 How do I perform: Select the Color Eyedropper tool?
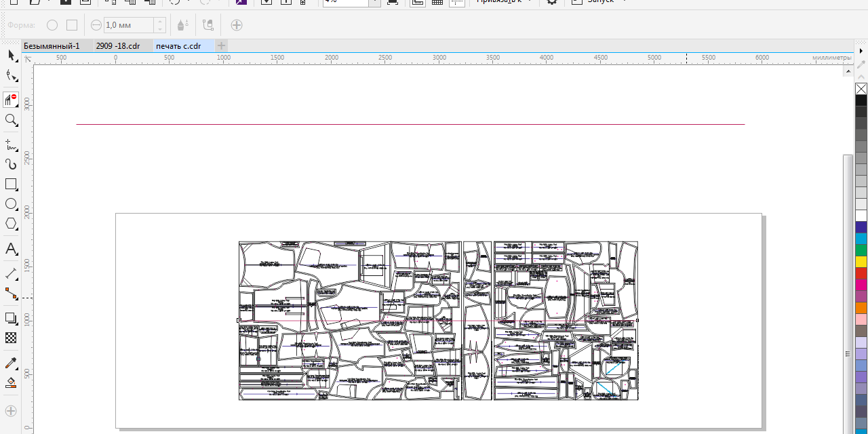point(11,363)
